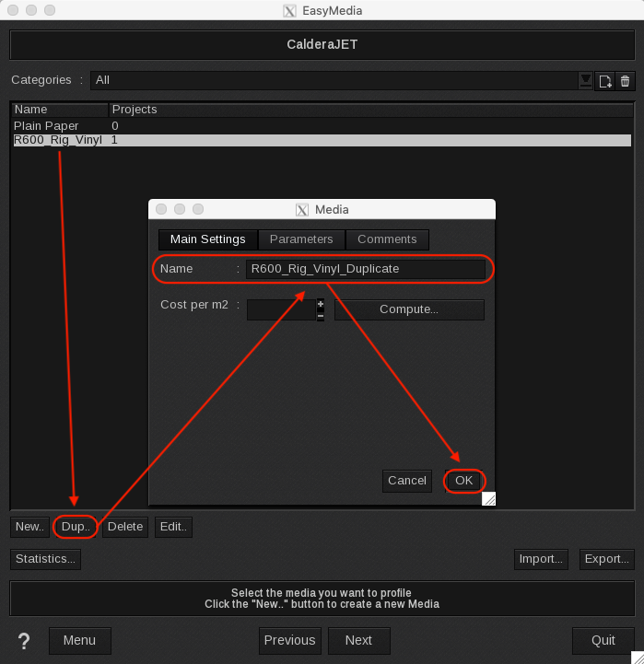Click the delete category trash icon
The width and height of the screenshot is (644, 664).
[x=626, y=81]
